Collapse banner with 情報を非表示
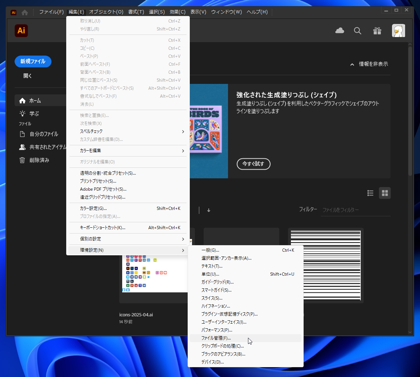This screenshot has width=420, height=377. click(x=369, y=64)
